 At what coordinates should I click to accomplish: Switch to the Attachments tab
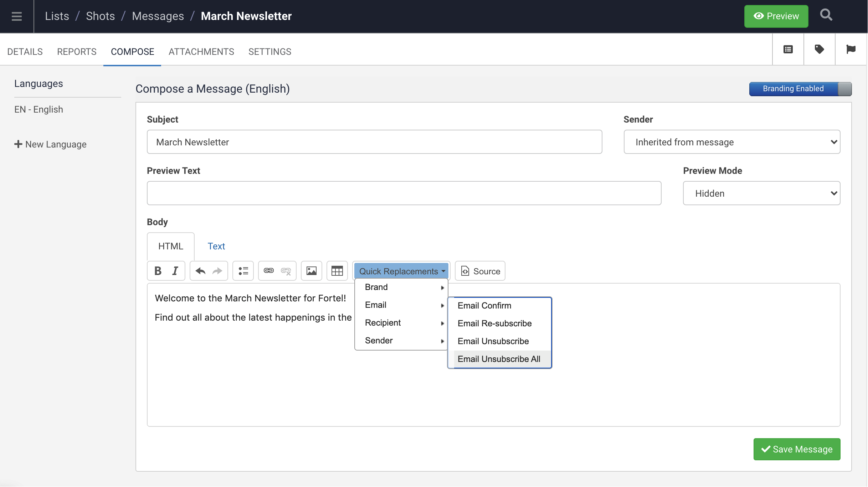point(201,52)
